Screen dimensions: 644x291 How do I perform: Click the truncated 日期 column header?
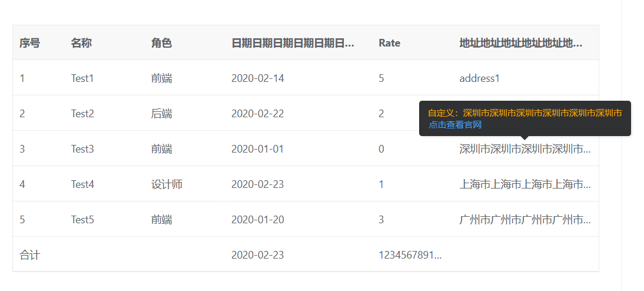coord(293,43)
